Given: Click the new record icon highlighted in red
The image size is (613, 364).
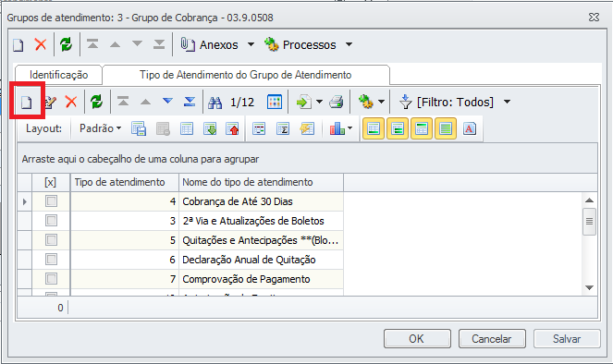Looking at the screenshot, I should point(27,103).
